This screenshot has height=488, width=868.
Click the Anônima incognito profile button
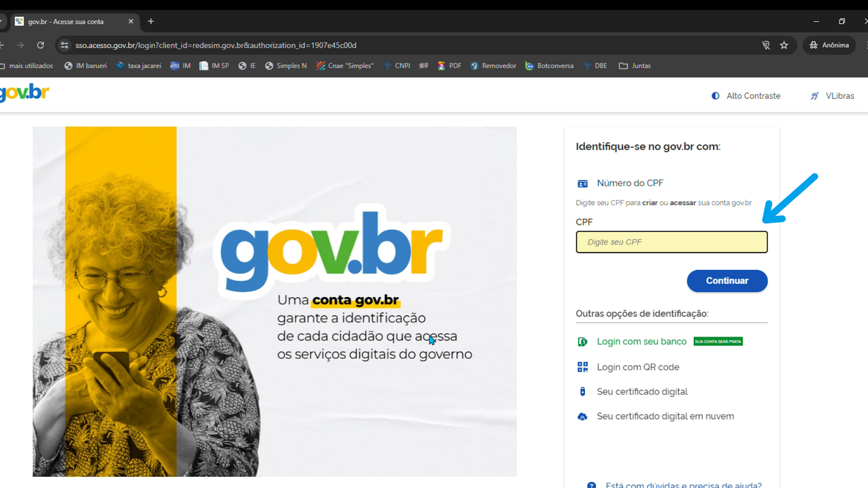click(x=829, y=45)
